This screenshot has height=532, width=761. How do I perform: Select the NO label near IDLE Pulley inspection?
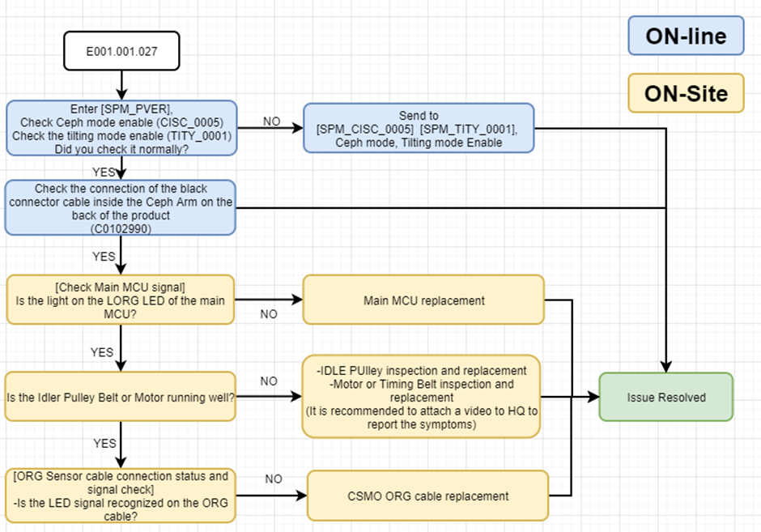point(269,381)
